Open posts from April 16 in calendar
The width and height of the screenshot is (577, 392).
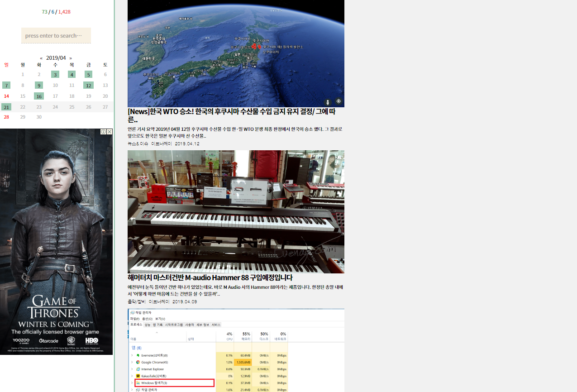[39, 96]
